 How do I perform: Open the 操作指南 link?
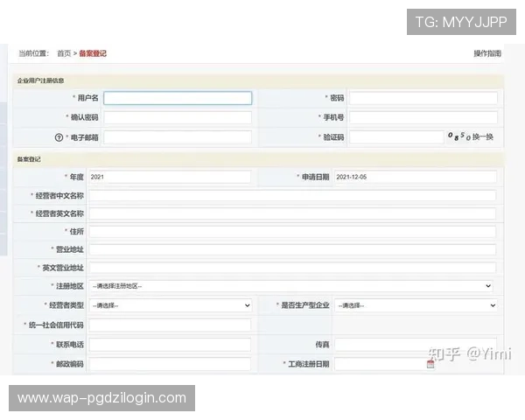click(x=487, y=53)
